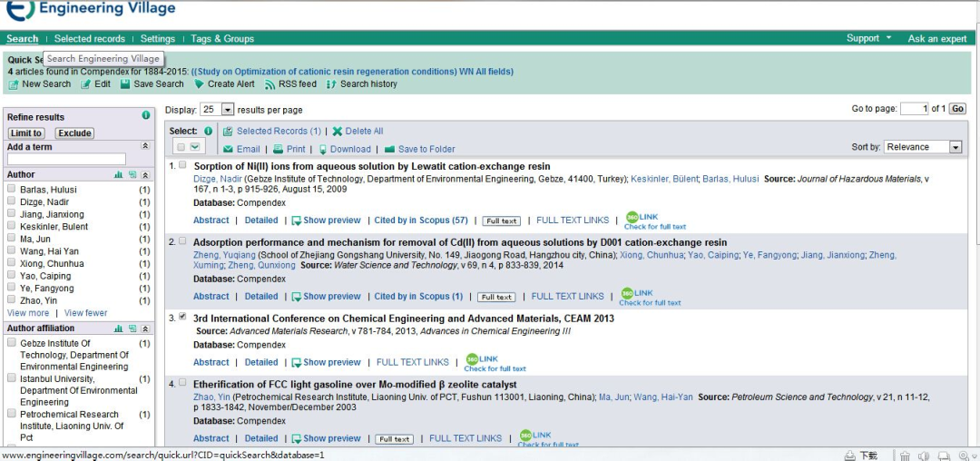Click the New Search icon
Image resolution: width=980 pixels, height=461 pixels.
[13, 84]
